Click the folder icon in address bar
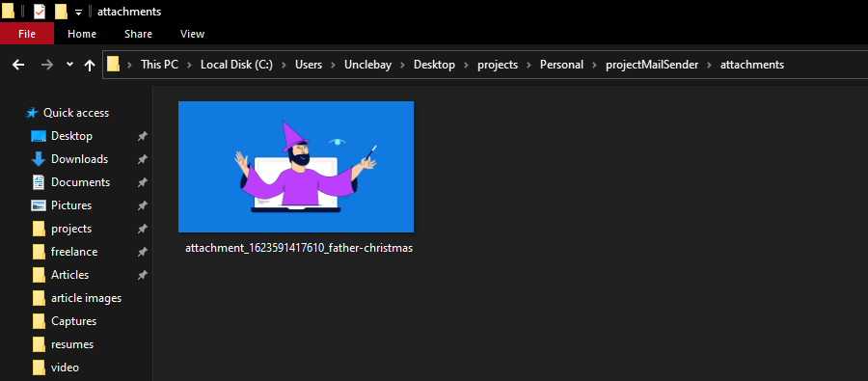Viewport: 868px width, 381px height. click(114, 65)
